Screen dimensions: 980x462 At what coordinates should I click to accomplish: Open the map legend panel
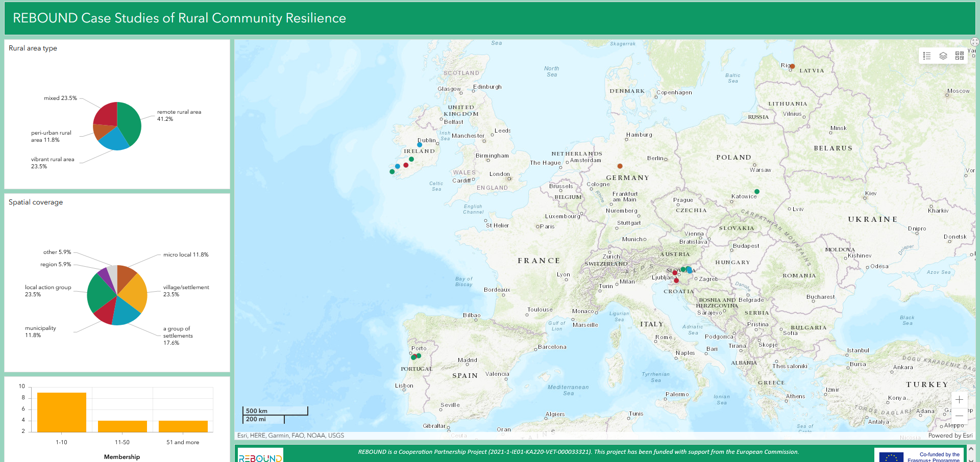(x=927, y=56)
